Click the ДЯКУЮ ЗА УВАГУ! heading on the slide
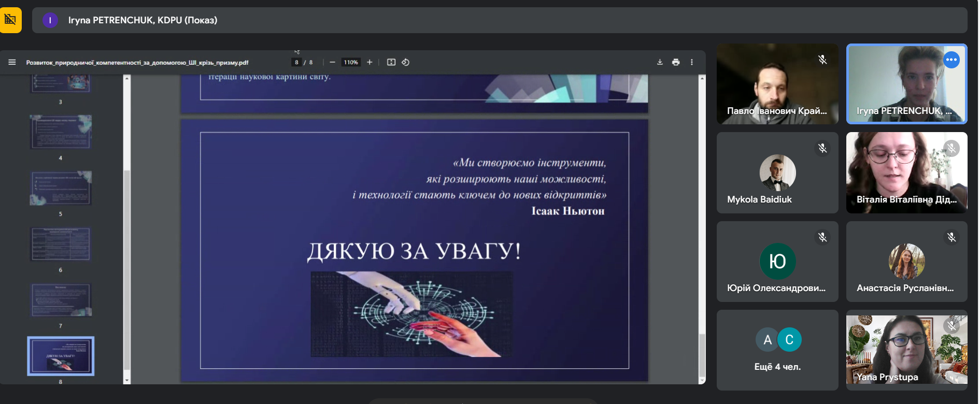980x404 pixels. pos(414,252)
